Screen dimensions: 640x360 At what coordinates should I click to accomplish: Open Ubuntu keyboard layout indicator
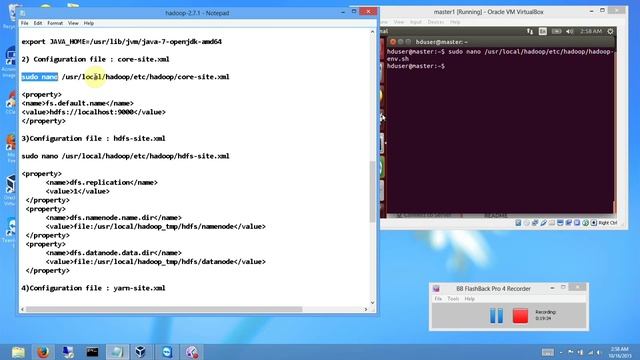[542, 31]
